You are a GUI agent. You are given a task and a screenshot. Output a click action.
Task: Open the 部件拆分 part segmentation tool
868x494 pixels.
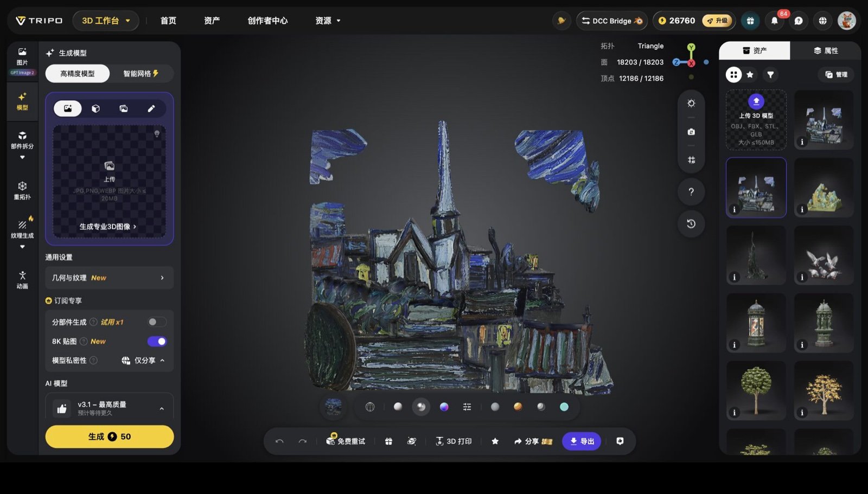click(22, 140)
